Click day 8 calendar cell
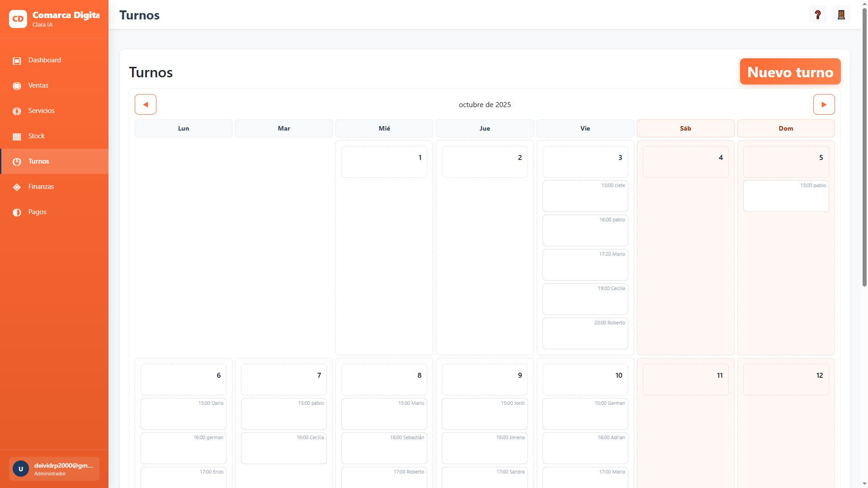 [x=384, y=380]
